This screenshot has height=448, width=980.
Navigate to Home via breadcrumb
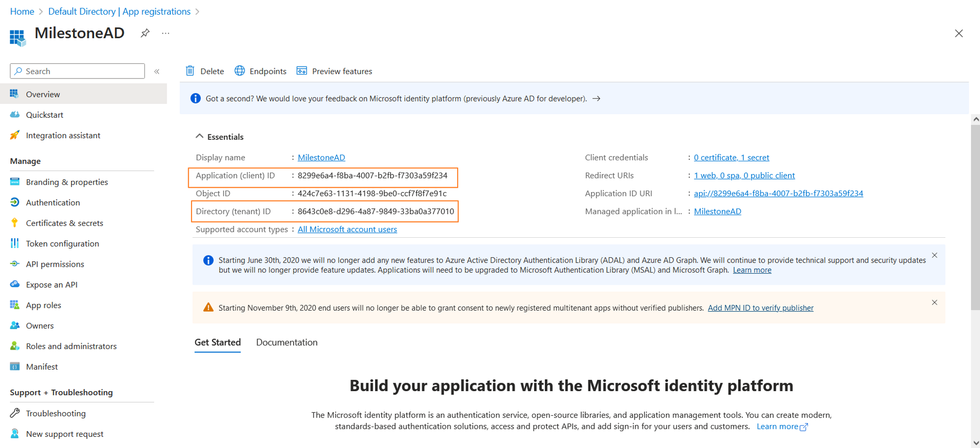click(22, 11)
